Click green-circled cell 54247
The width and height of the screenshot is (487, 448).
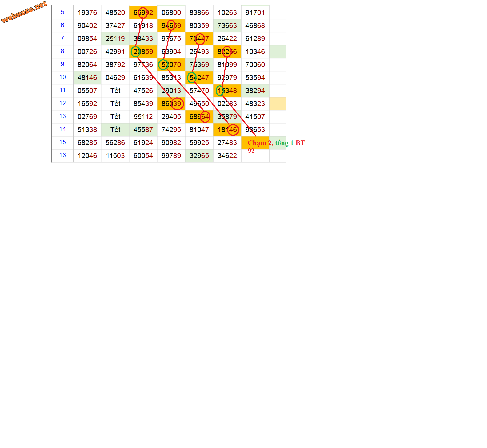[x=199, y=78]
